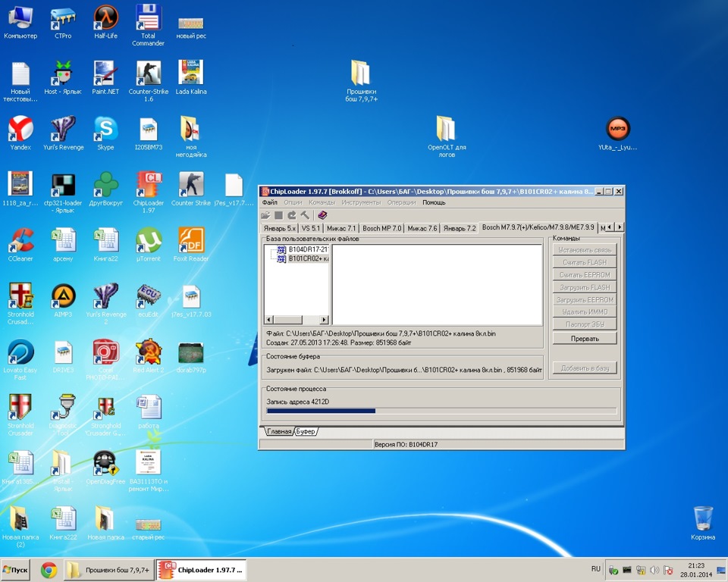Open the AIMP3 desktop icon

coord(63,300)
